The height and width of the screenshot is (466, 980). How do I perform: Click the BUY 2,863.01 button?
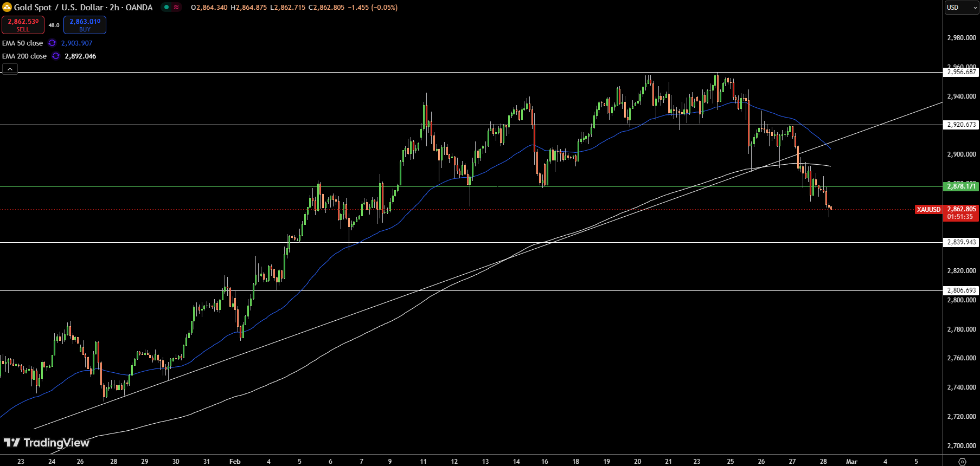(85, 25)
